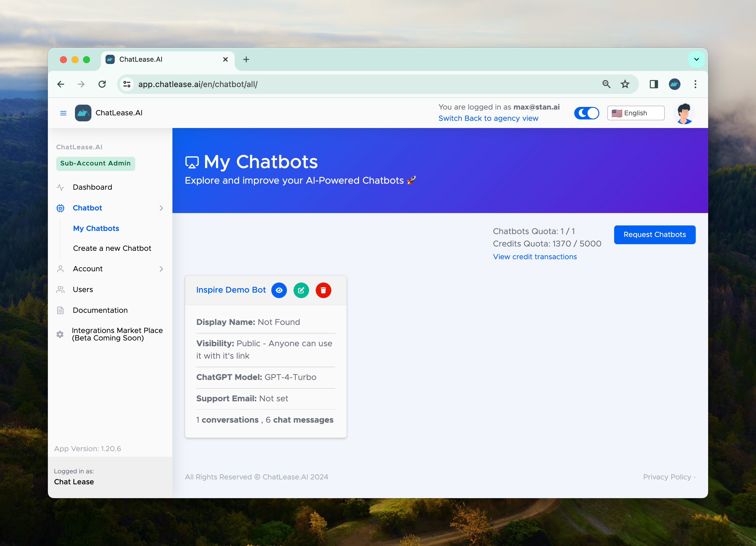The image size is (756, 546).
Task: Bookmark page with star icon
Action: coord(625,84)
